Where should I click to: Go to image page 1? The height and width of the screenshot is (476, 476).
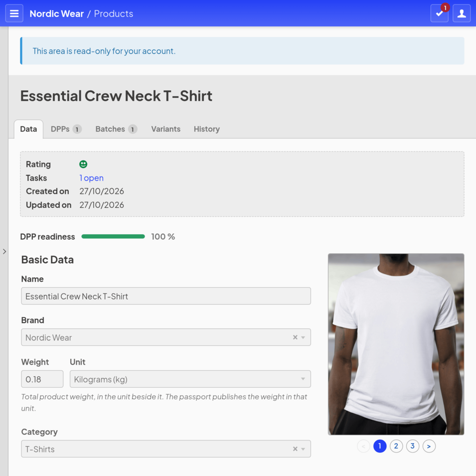[380, 446]
